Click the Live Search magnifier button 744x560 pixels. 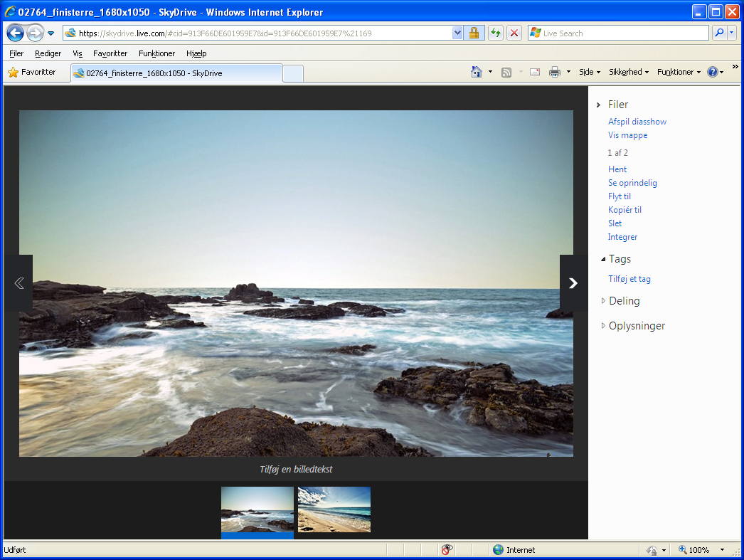[719, 33]
